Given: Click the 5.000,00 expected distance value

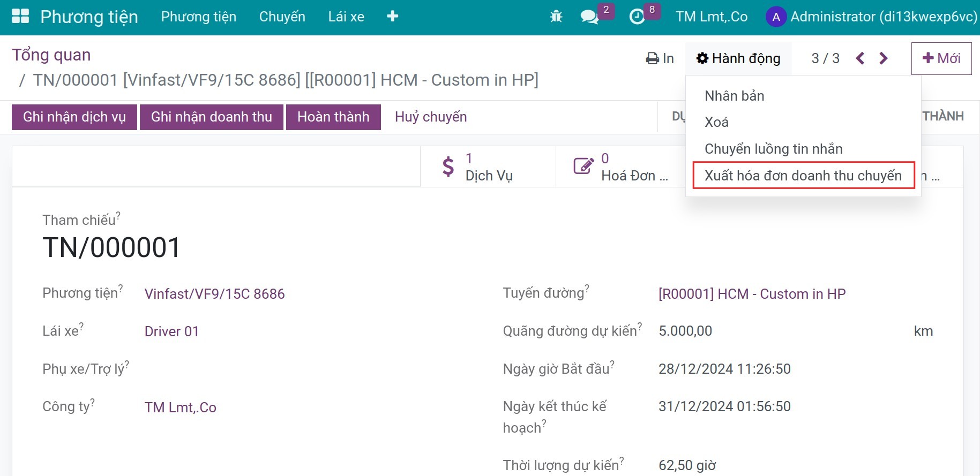Looking at the screenshot, I should (685, 331).
